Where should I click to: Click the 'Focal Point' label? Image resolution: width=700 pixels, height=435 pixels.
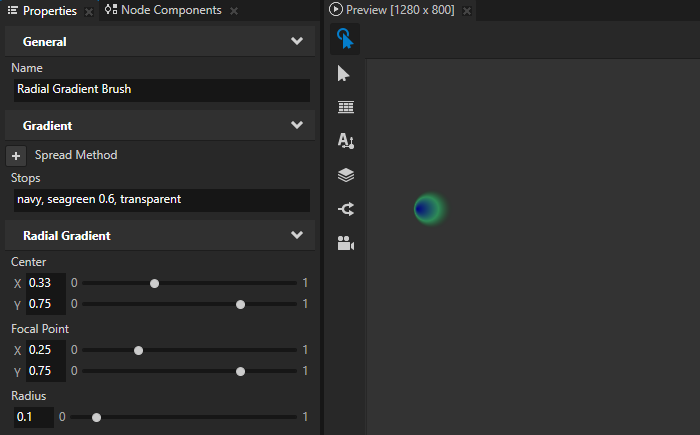click(x=40, y=329)
